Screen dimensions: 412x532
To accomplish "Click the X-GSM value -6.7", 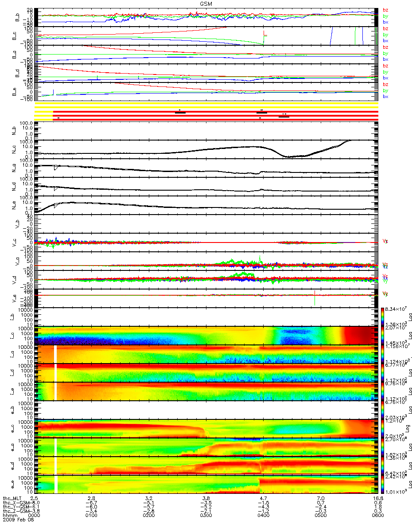I will point(92,503).
